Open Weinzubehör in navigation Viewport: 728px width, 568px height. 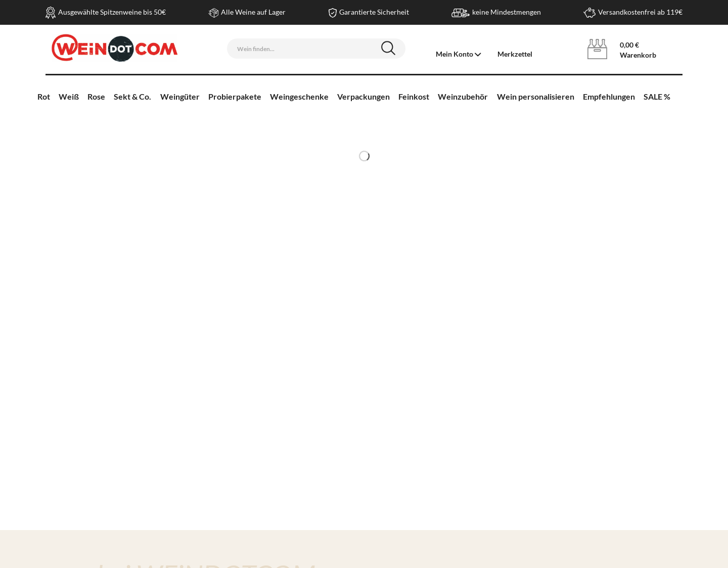coord(463,97)
